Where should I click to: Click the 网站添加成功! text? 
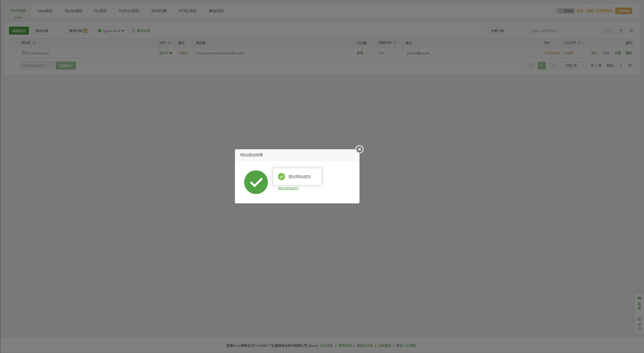pyautogui.click(x=289, y=189)
